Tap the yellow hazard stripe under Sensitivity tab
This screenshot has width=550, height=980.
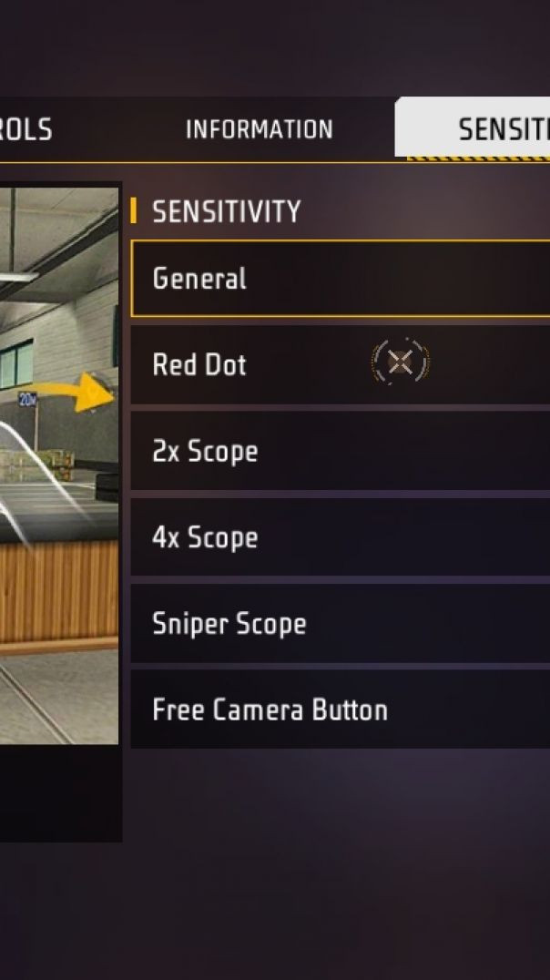[x=478, y=158]
